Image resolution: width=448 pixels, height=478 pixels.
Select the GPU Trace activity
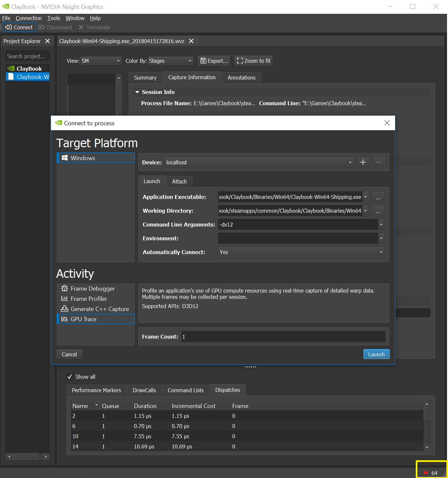84,319
